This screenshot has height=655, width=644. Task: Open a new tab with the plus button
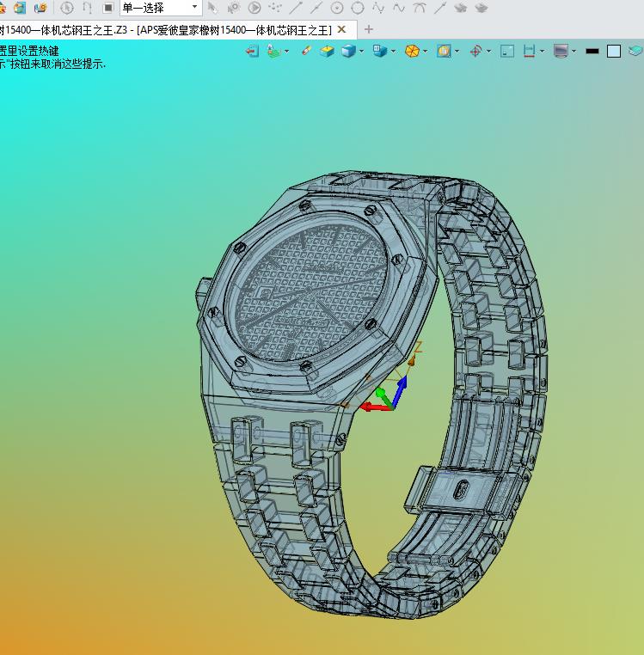(369, 30)
